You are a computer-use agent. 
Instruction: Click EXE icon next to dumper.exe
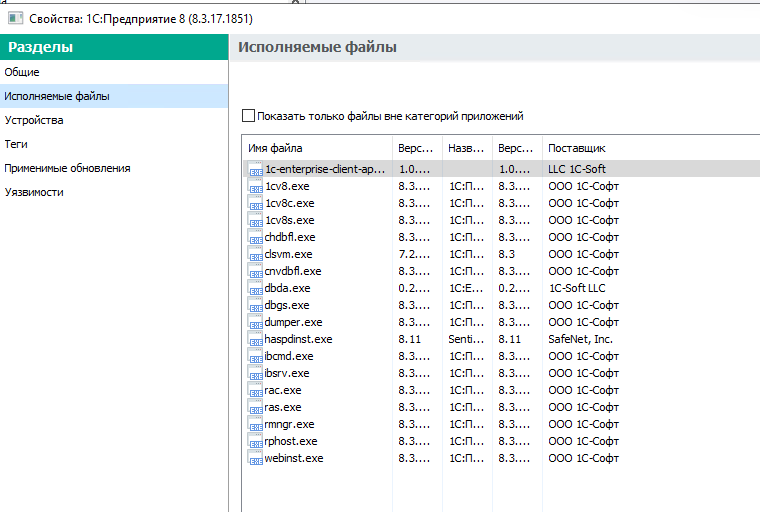(255, 322)
